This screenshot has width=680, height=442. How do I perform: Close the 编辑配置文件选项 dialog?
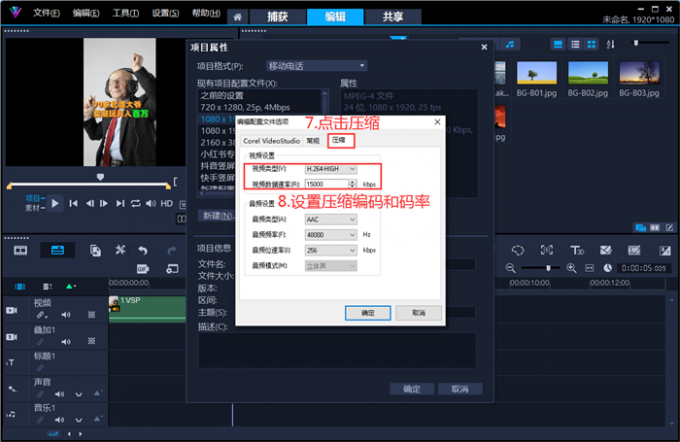(x=437, y=122)
